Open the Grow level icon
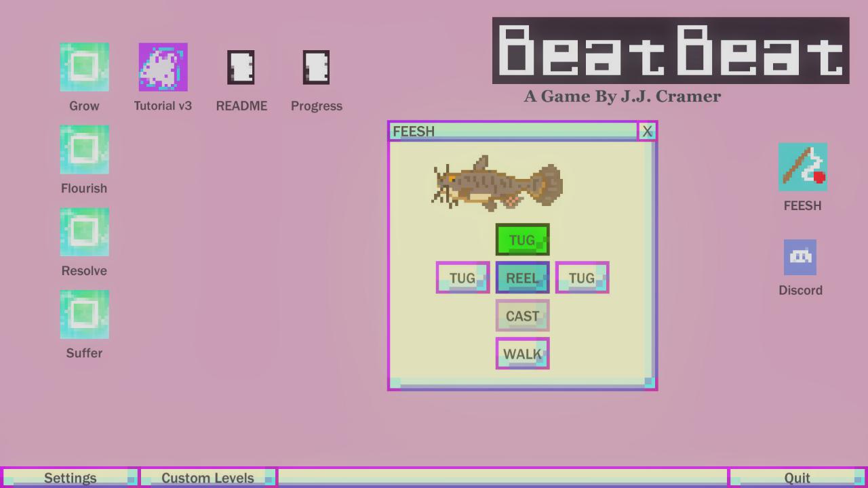The height and width of the screenshot is (488, 868). [x=84, y=67]
